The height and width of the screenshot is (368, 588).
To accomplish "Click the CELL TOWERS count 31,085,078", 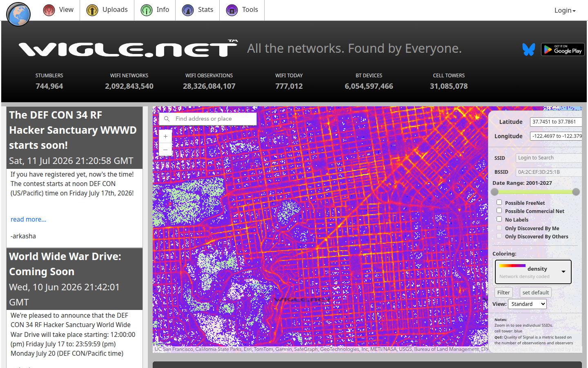I will pyautogui.click(x=449, y=86).
